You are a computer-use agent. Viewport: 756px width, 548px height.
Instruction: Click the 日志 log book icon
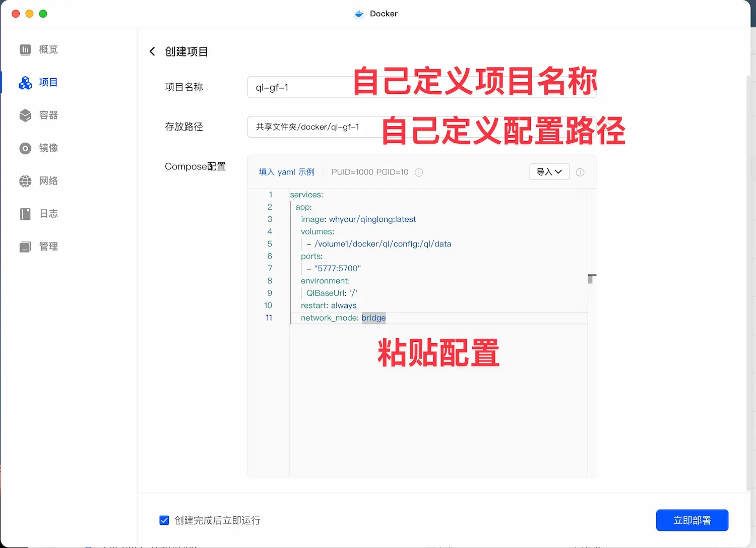[25, 214]
